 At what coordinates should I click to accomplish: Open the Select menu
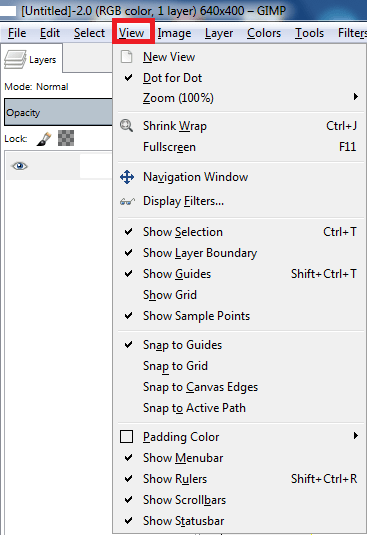[89, 33]
